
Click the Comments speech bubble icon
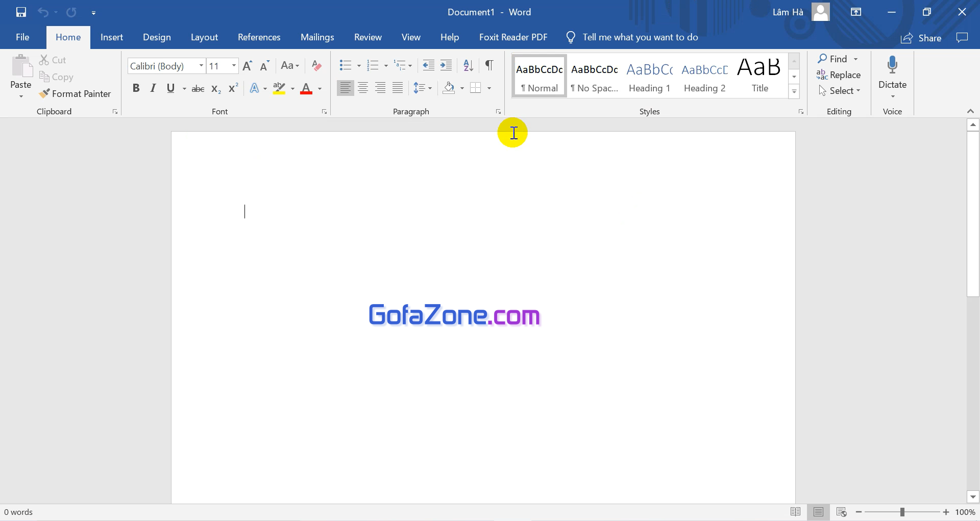[x=962, y=38]
